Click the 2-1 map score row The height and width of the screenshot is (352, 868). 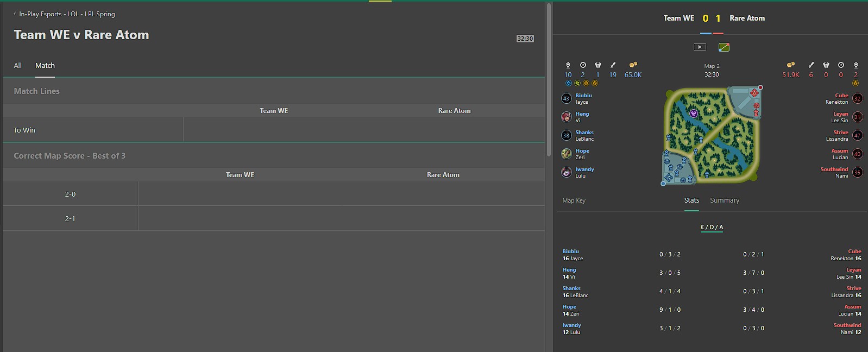point(274,218)
